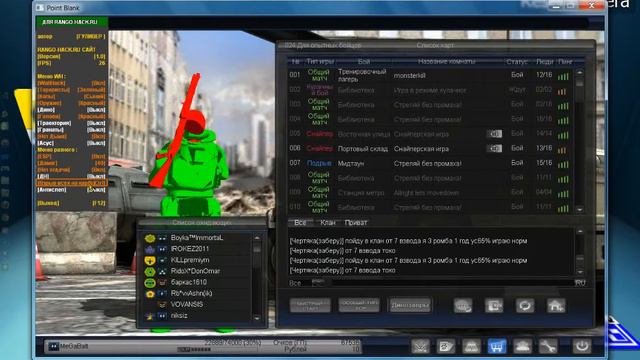The width and height of the screenshot is (640, 360).
Task: Click password lock icon on room 005
Action: pyautogui.click(x=494, y=134)
